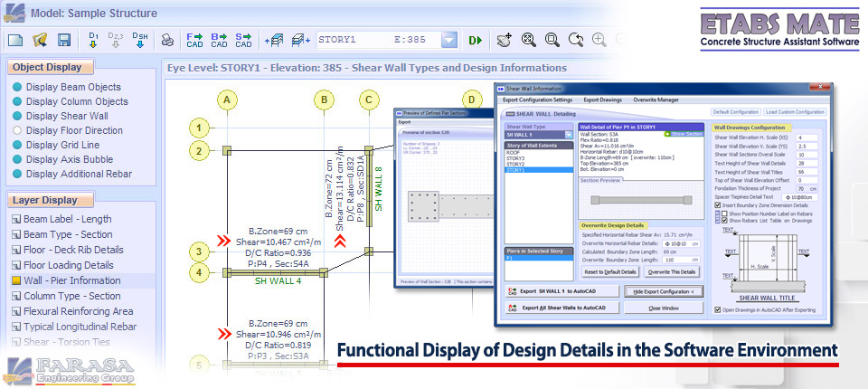Click the Default Configuration button
Viewport: 868px width, 389px height.
click(735, 111)
